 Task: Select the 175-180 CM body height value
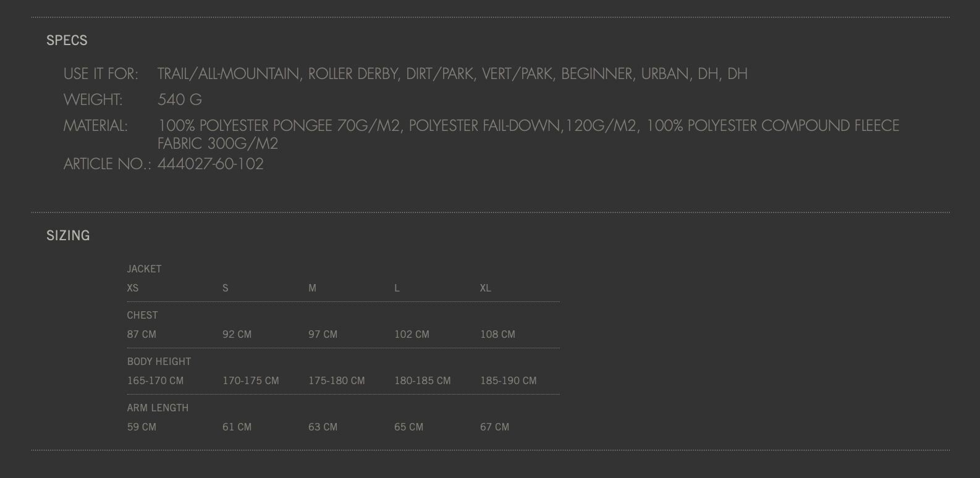click(x=336, y=380)
